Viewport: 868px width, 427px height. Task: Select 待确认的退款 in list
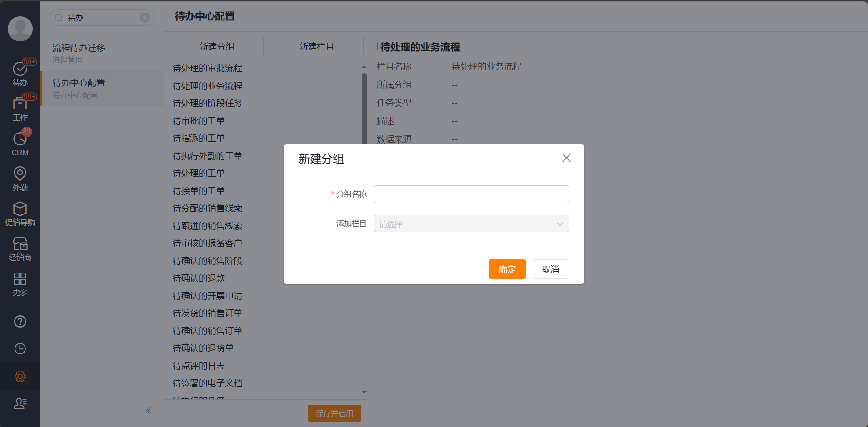(x=199, y=278)
